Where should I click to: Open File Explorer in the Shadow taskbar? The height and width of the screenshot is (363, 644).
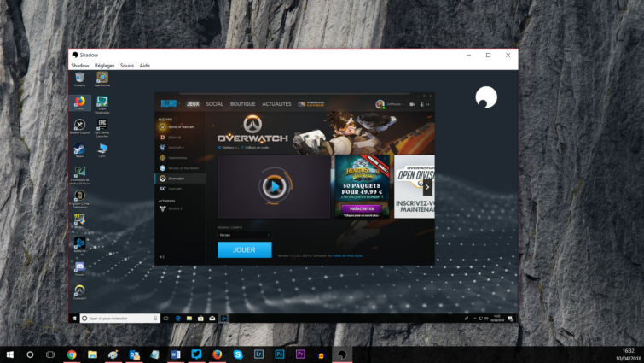pyautogui.click(x=189, y=319)
